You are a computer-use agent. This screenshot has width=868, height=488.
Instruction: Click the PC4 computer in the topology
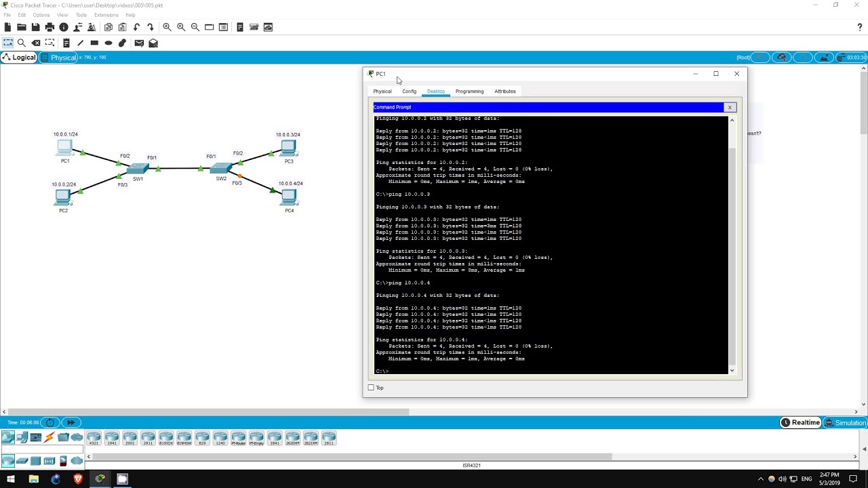pyautogui.click(x=289, y=199)
